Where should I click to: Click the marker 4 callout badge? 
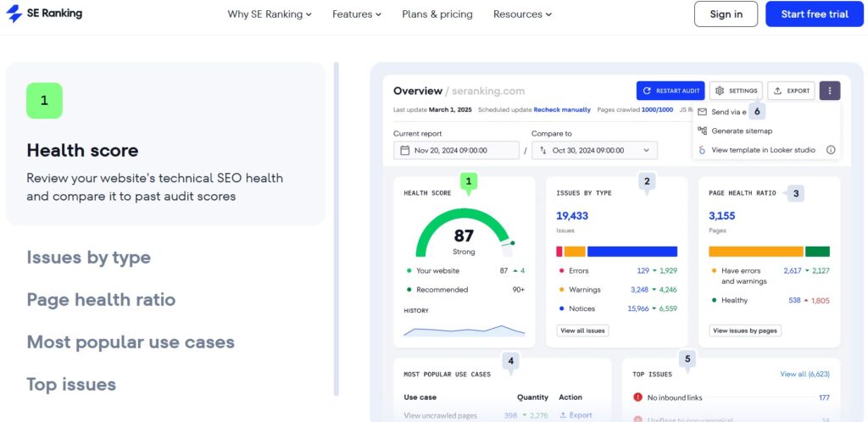click(x=509, y=361)
